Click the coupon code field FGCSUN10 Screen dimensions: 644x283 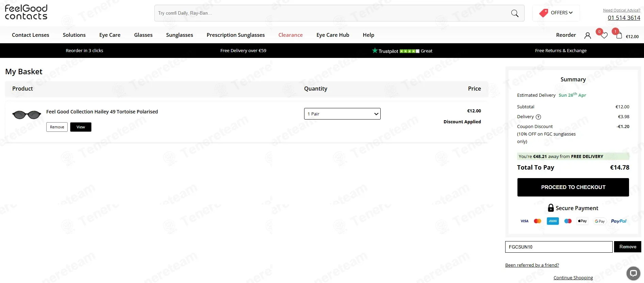click(x=559, y=247)
